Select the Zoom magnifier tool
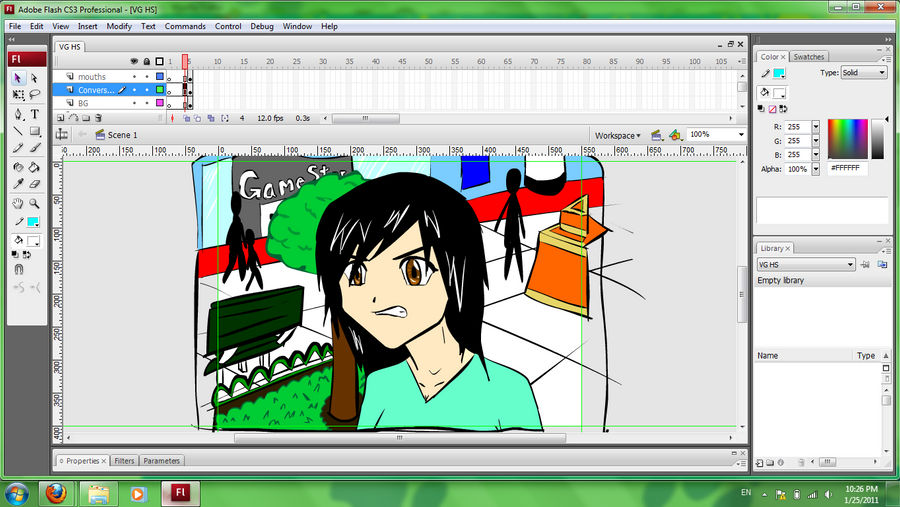The height and width of the screenshot is (507, 900). coord(34,203)
